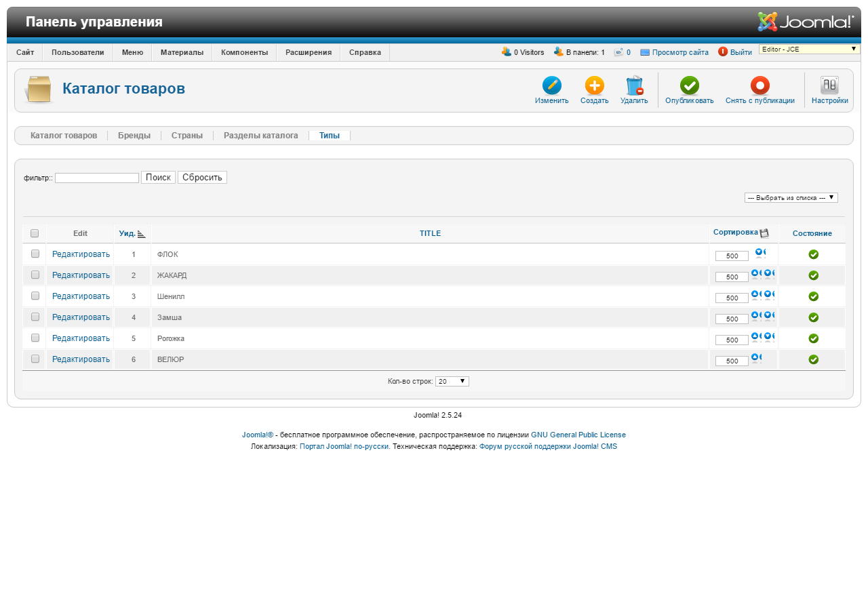Open the Компоненты menu
The image size is (868, 596).
pos(244,52)
